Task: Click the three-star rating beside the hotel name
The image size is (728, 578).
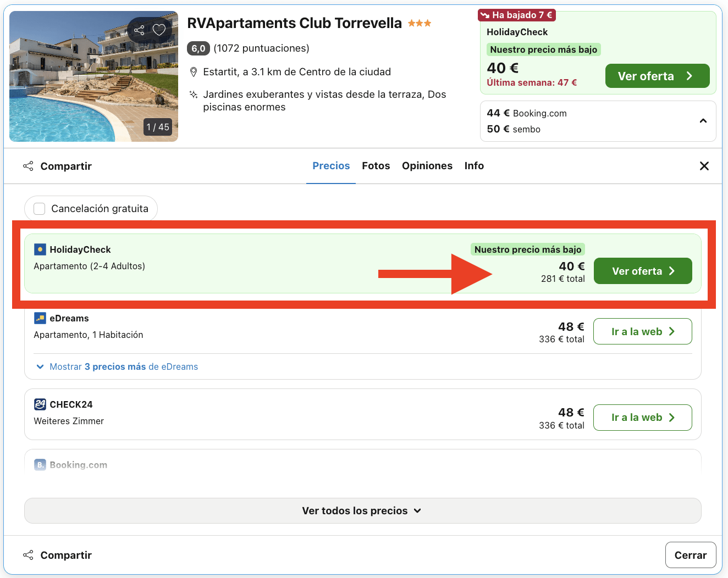Action: point(419,23)
